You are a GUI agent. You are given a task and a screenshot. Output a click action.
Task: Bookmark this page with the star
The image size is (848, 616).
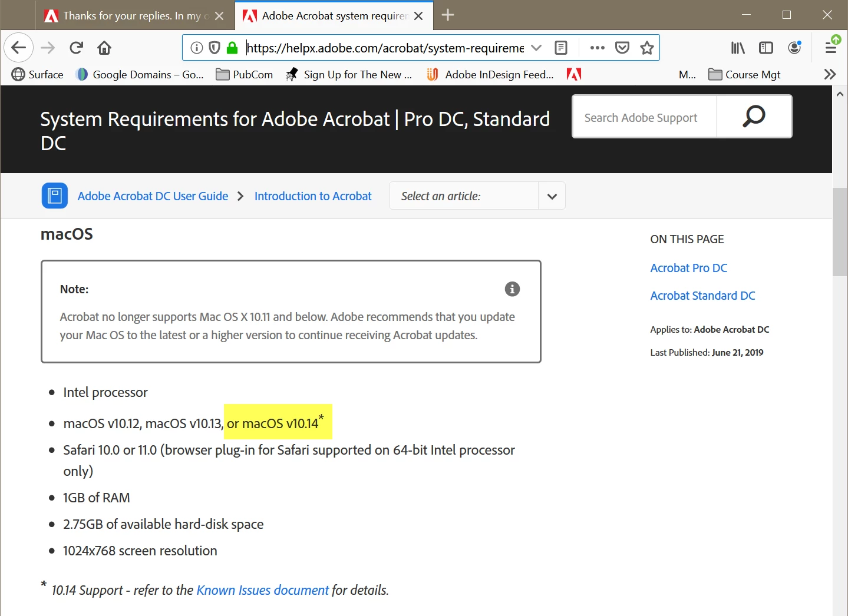point(647,48)
